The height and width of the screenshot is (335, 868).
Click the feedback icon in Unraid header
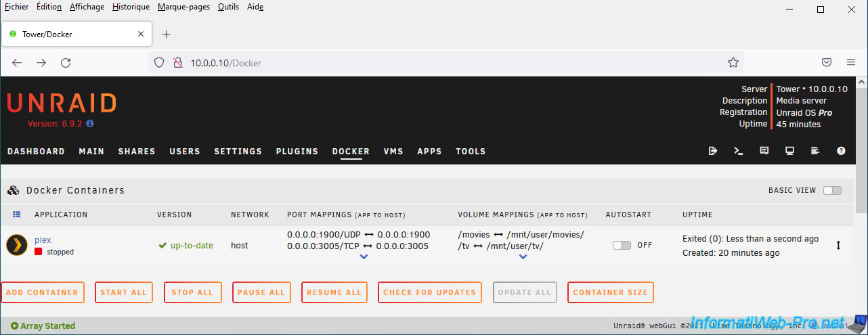[x=764, y=151]
